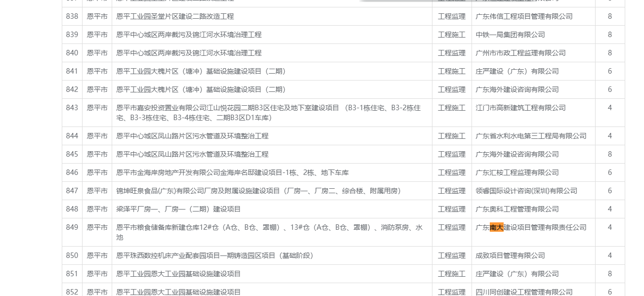Click score 6 in row 852
Viewport: 644px width, 296px height.
point(610,292)
